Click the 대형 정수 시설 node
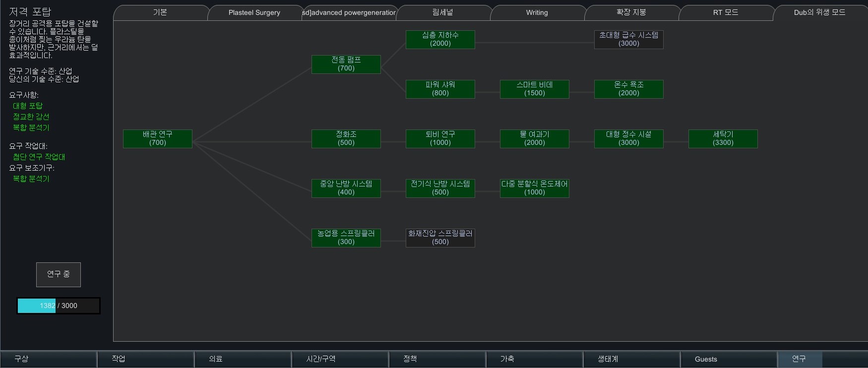Image resolution: width=868 pixels, height=368 pixels. click(628, 138)
